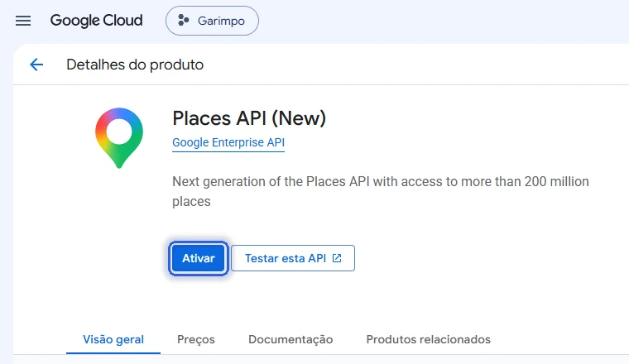Click the Testar esta API button

pyautogui.click(x=293, y=258)
